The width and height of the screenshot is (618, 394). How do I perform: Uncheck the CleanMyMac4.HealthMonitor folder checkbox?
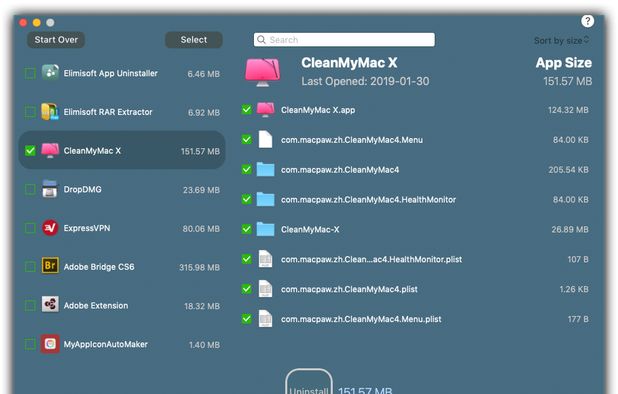pyautogui.click(x=246, y=199)
